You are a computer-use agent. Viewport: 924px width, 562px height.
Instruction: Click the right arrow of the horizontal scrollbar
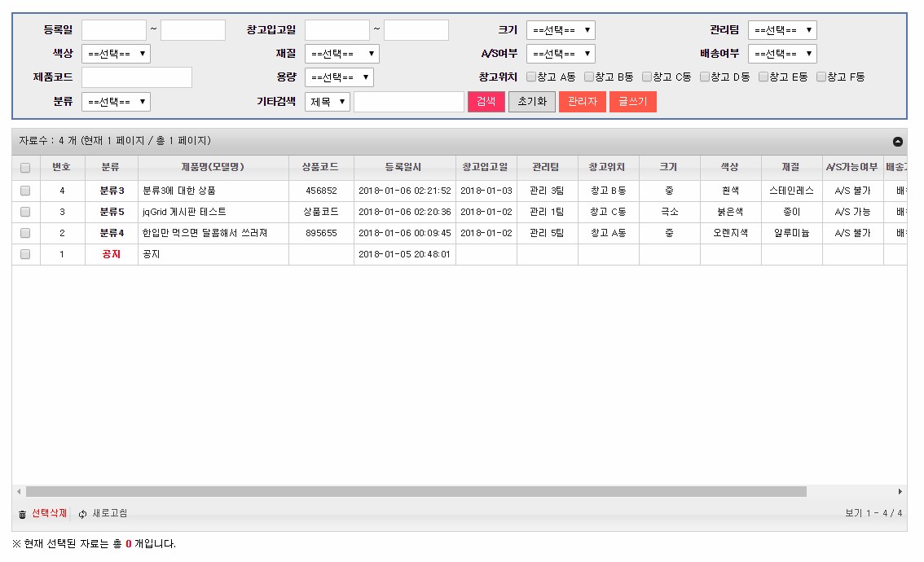point(900,492)
